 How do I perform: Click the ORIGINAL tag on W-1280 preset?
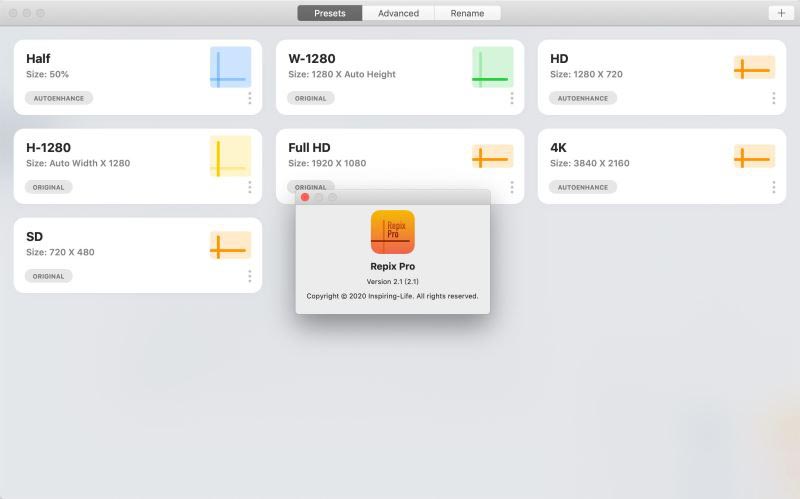310,98
